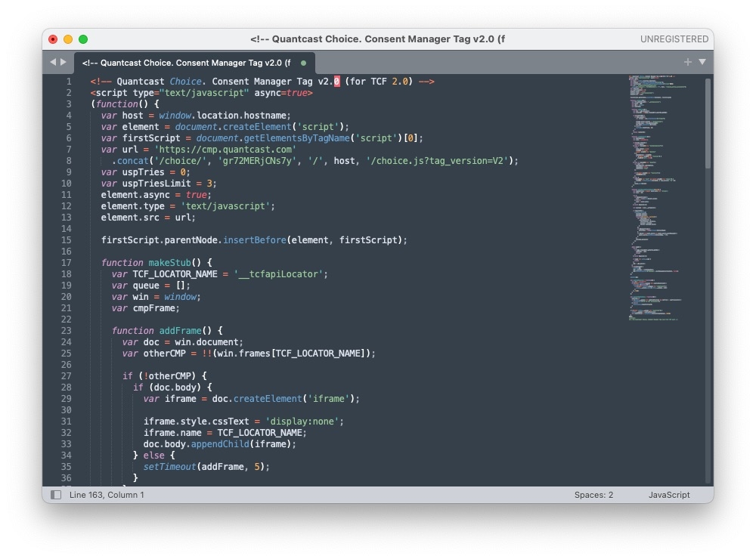
Task: Open the tab list dropdown triangle
Action: tap(702, 62)
